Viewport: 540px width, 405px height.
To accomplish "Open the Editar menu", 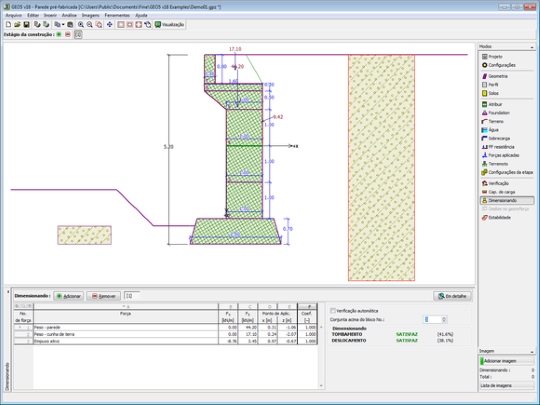I will coord(33,15).
